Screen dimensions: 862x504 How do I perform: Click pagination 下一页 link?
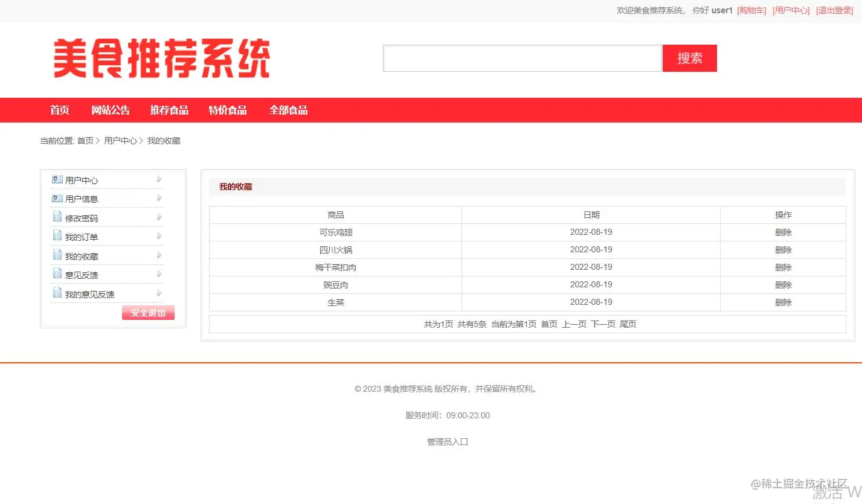click(603, 324)
